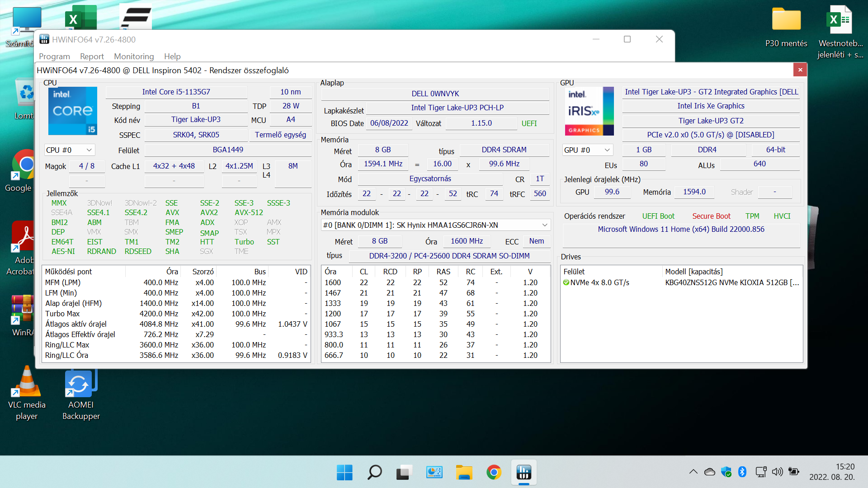Close the Rendszer összefoglaló summary window
This screenshot has width=868, height=488.
[800, 70]
